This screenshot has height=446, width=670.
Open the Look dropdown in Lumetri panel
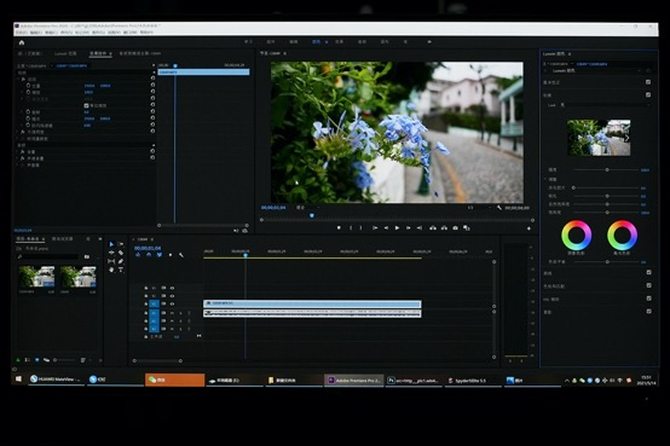pyautogui.click(x=600, y=105)
